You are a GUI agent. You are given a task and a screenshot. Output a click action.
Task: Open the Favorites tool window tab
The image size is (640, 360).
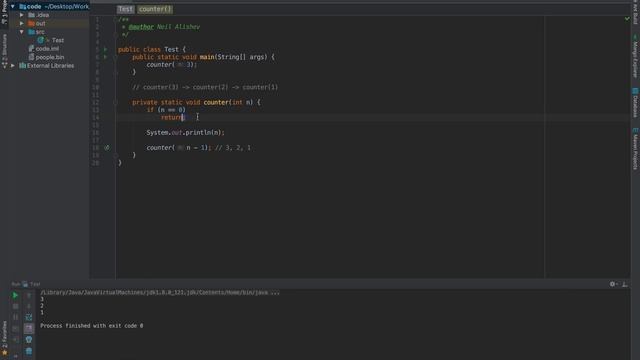pos(4,337)
